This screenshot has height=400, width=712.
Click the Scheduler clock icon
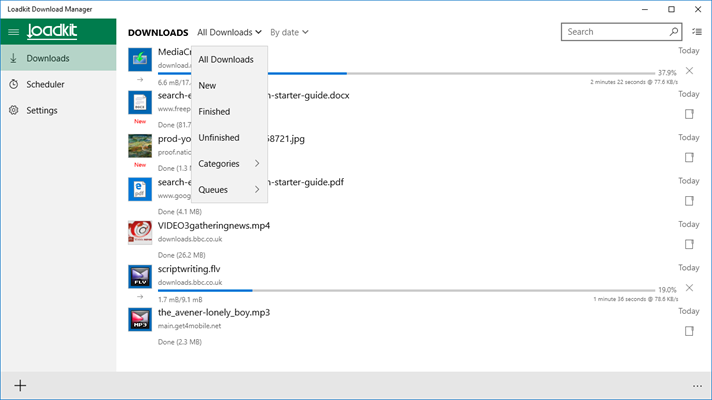coord(14,84)
